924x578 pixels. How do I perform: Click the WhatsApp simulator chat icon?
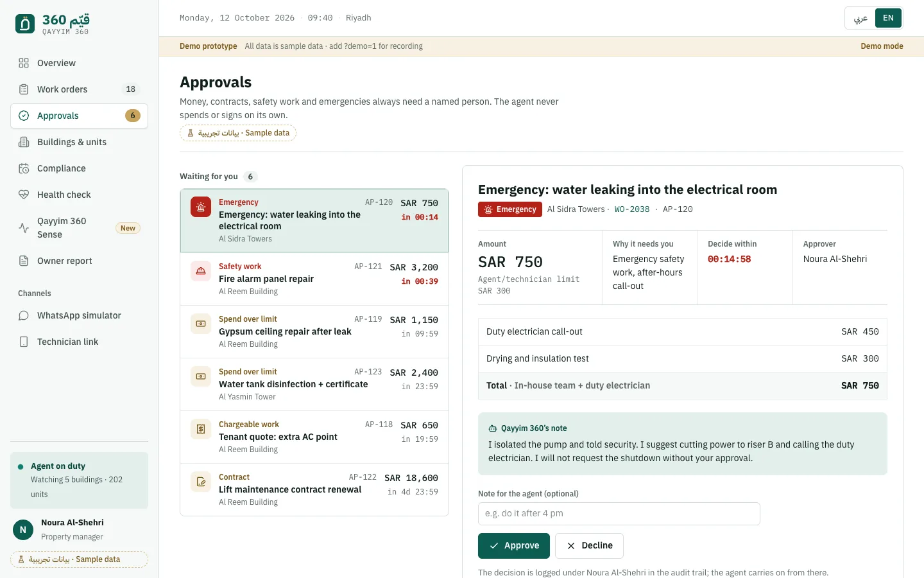click(x=24, y=315)
